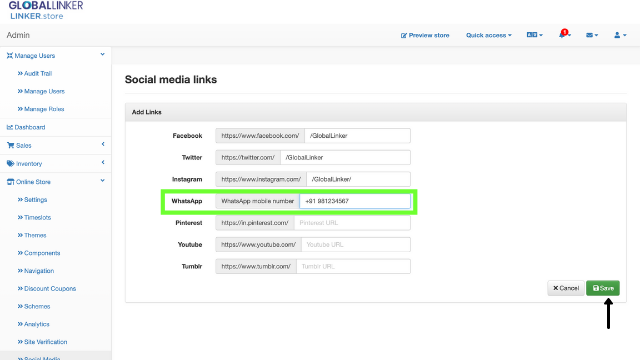Click the Preview store link

pyautogui.click(x=425, y=35)
